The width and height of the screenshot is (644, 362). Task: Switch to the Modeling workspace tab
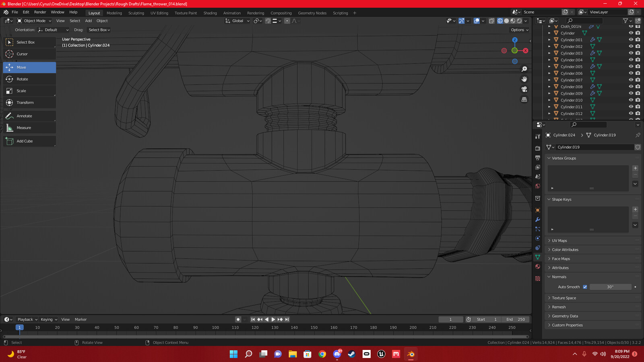coord(114,13)
